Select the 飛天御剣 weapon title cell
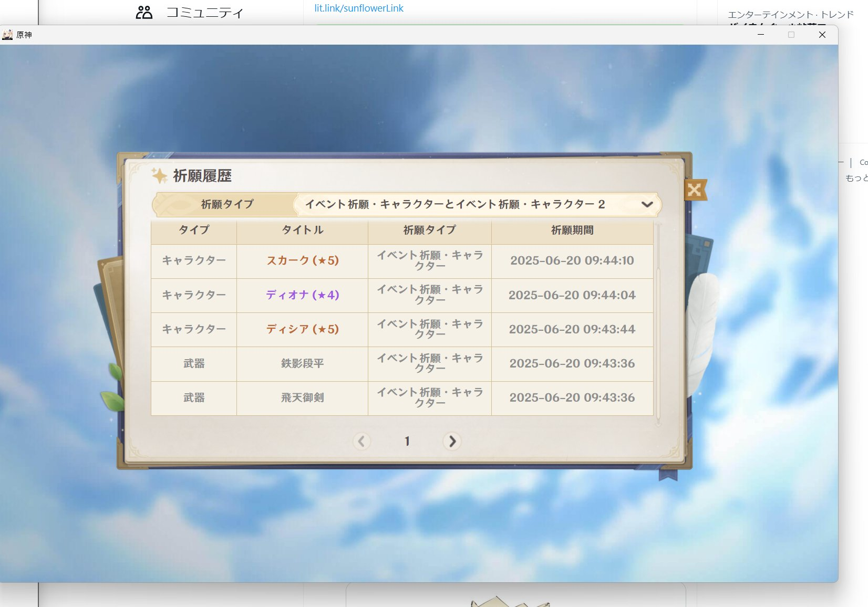This screenshot has height=607, width=868. (302, 398)
